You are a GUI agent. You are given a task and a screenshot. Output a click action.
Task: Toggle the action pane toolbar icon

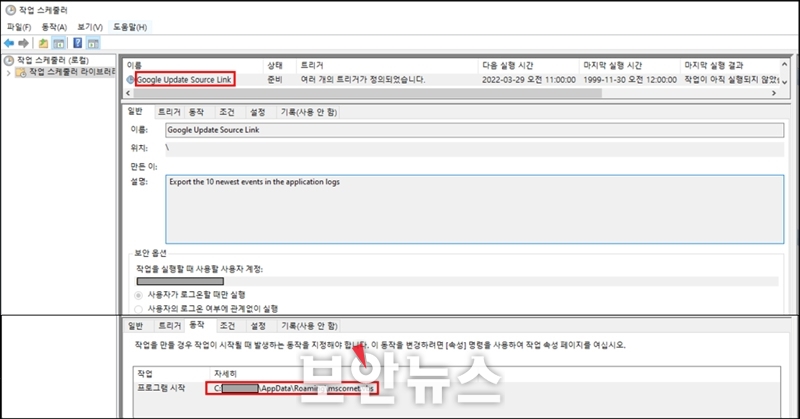pyautogui.click(x=93, y=43)
